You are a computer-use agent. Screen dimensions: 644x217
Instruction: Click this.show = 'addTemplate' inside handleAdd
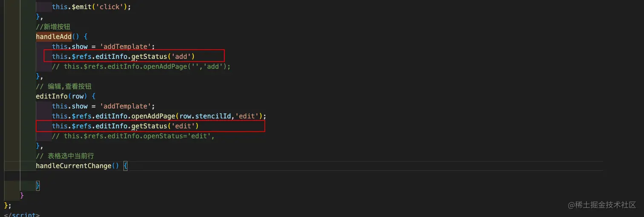point(103,46)
